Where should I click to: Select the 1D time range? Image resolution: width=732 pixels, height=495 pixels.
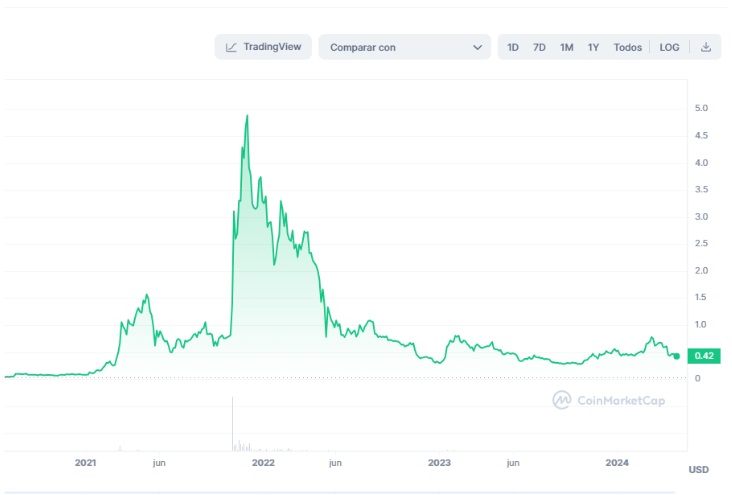click(x=513, y=47)
